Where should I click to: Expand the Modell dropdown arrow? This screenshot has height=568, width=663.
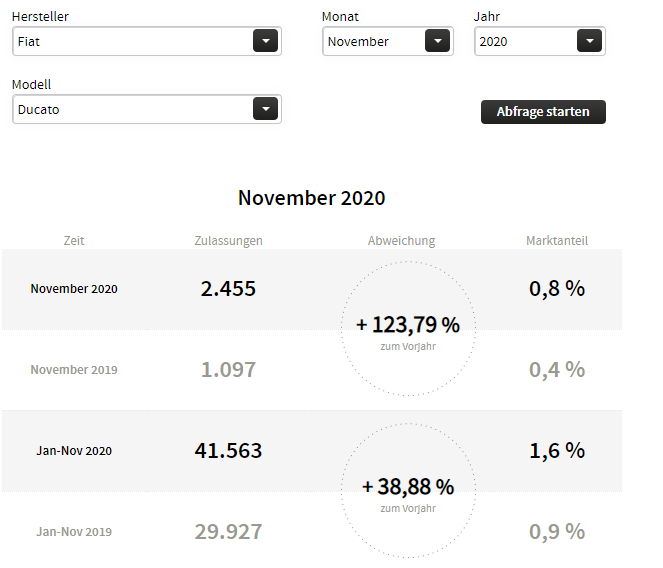coord(264,109)
